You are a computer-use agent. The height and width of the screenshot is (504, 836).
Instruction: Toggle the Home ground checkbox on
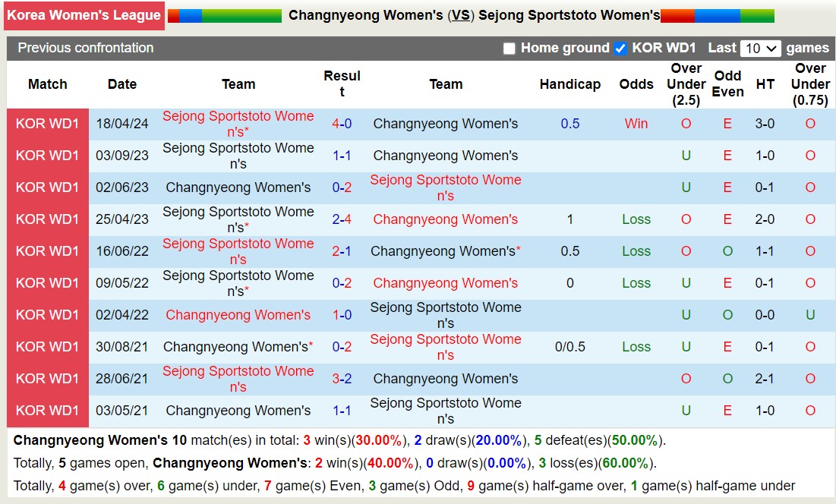509,48
